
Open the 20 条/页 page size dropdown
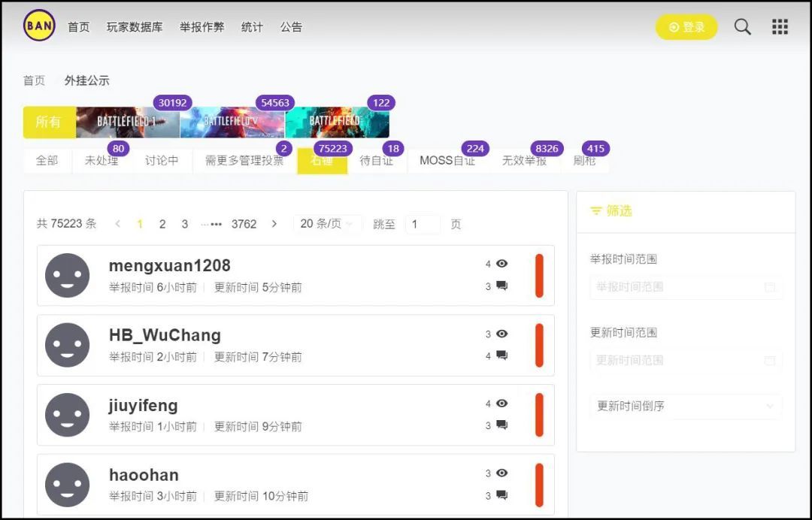coord(327,223)
